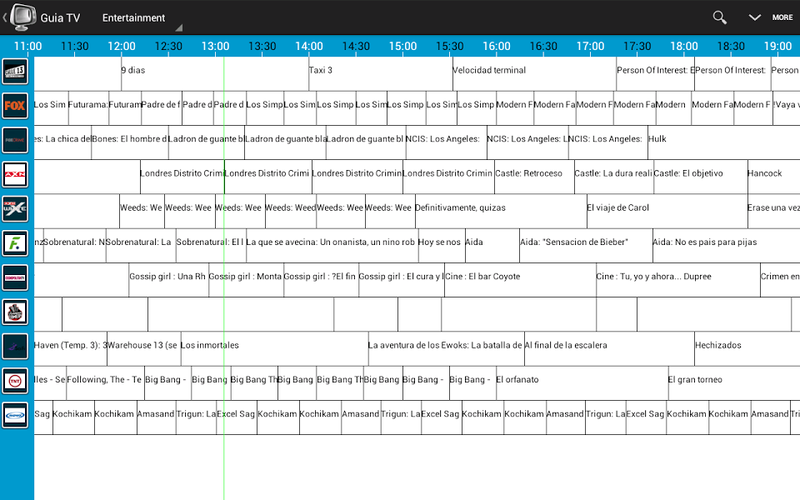Select the 13:00 time marker

pos(215,46)
